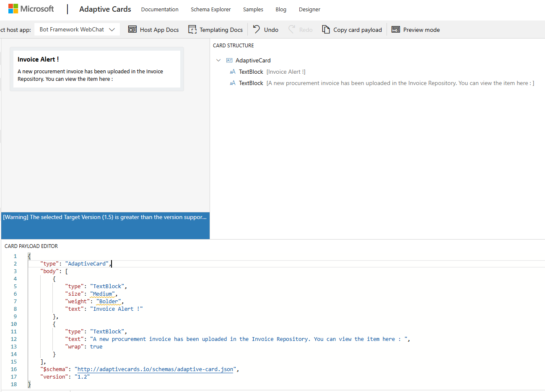Click the Invoice Alert heading in card preview
The width and height of the screenshot is (545, 392).
pyautogui.click(x=38, y=59)
